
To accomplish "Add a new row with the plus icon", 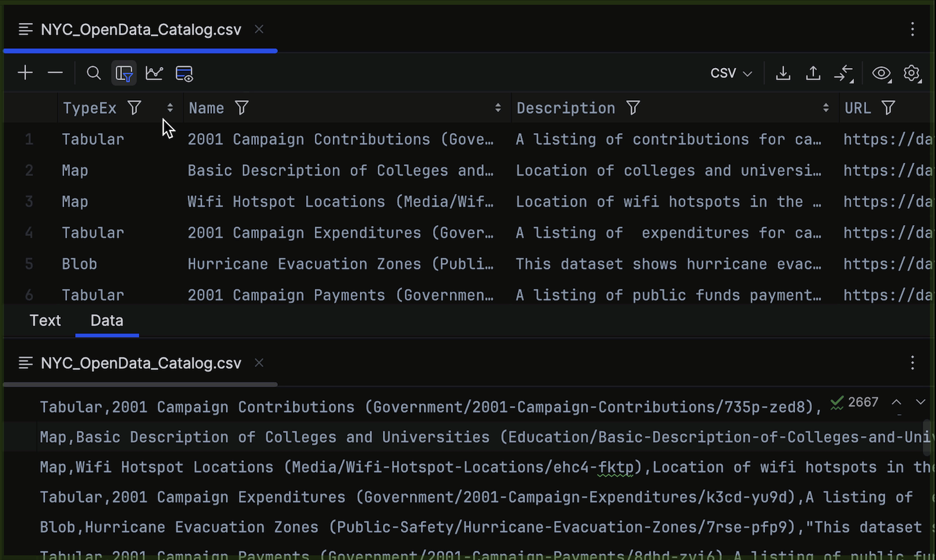I will click(25, 73).
